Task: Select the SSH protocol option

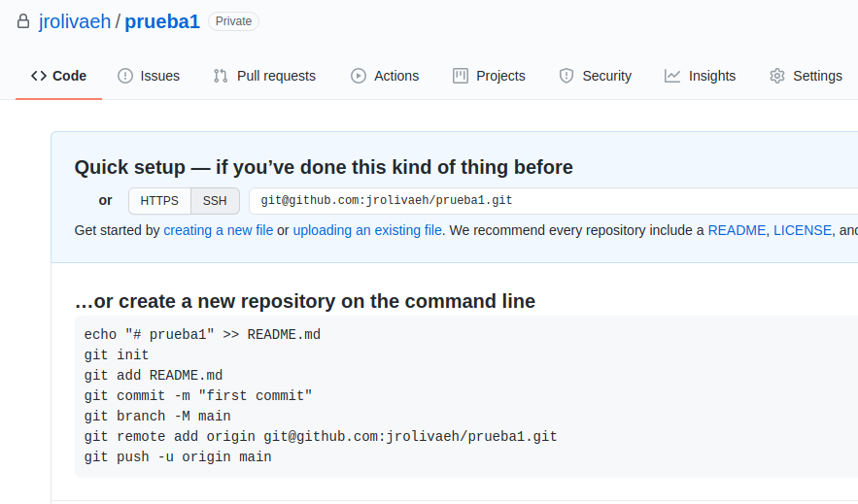Action: click(x=215, y=201)
